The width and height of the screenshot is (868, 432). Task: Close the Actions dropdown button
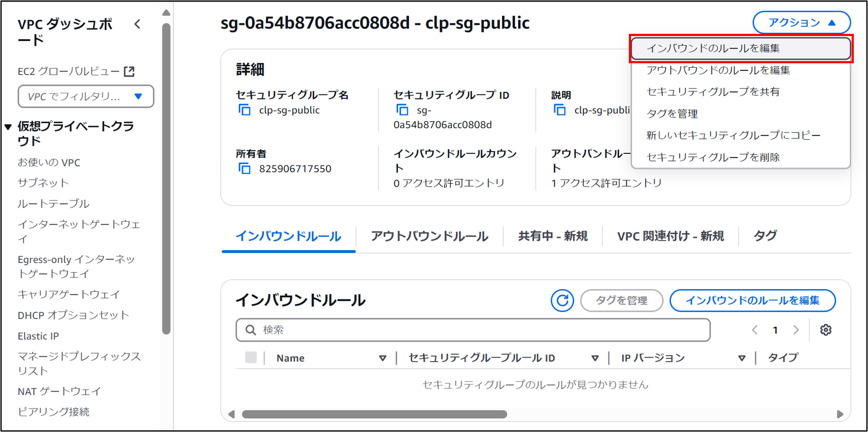click(801, 23)
